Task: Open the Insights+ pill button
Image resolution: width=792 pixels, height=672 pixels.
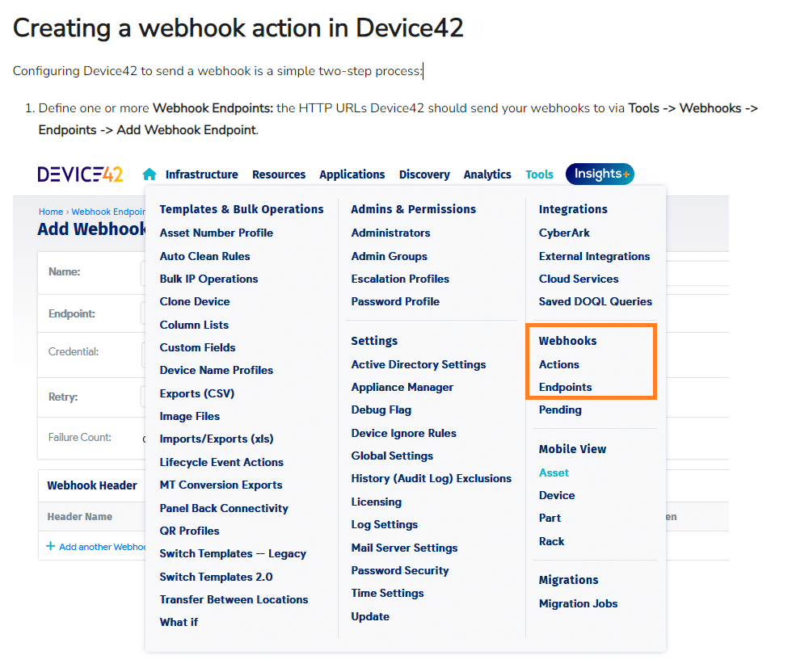Action: [600, 174]
